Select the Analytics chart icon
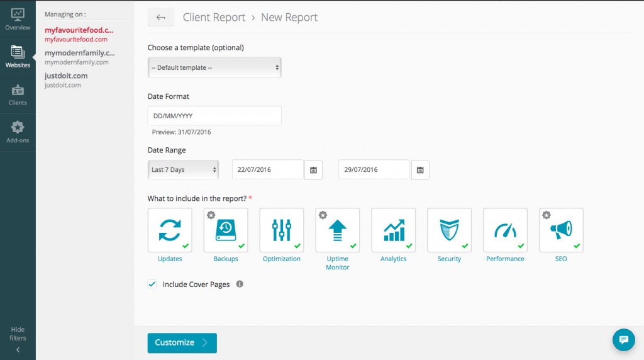Screen dimensions: 644x360 click(x=393, y=230)
